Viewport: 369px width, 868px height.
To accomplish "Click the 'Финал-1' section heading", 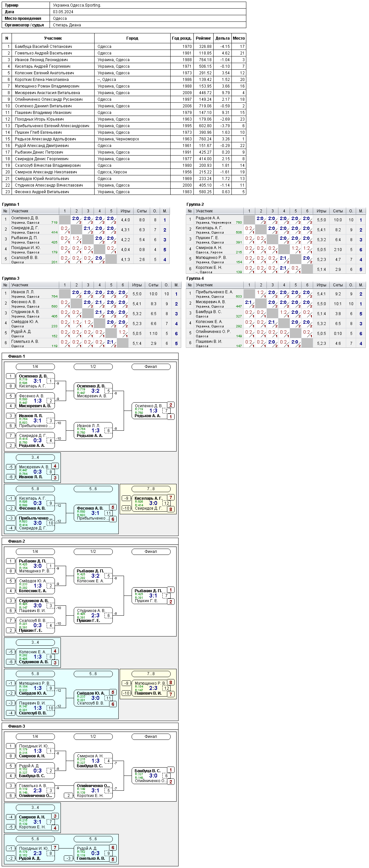I will tap(16, 356).
